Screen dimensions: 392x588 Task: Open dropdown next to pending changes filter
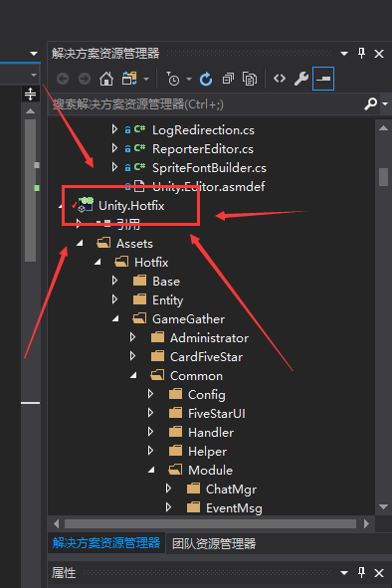(x=189, y=80)
